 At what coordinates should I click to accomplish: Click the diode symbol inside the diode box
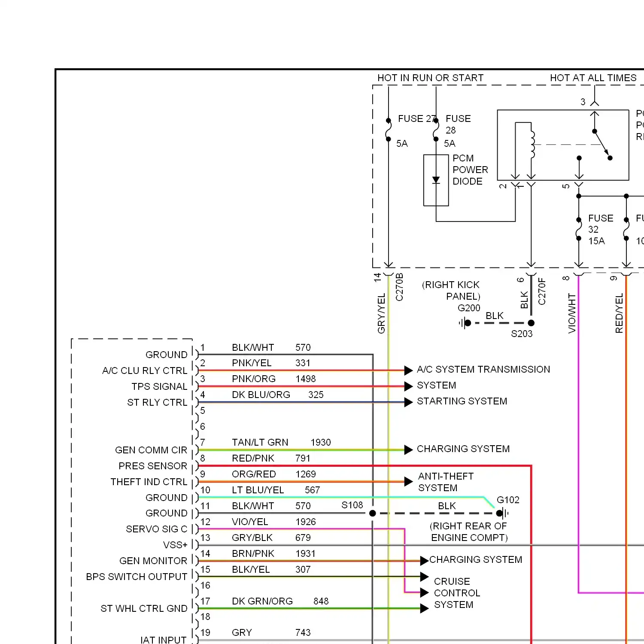click(436, 180)
